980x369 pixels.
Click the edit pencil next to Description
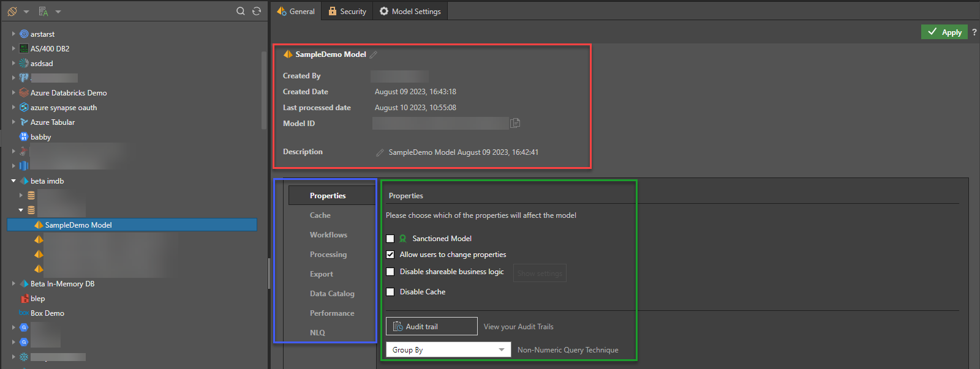[380, 152]
